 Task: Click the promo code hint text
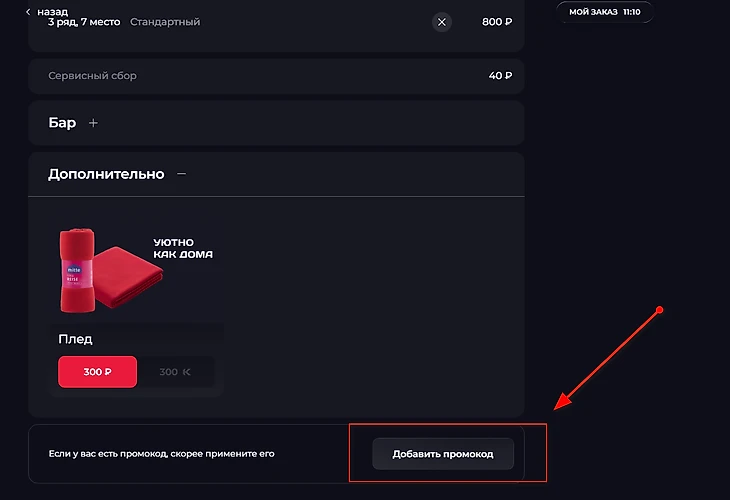click(161, 454)
